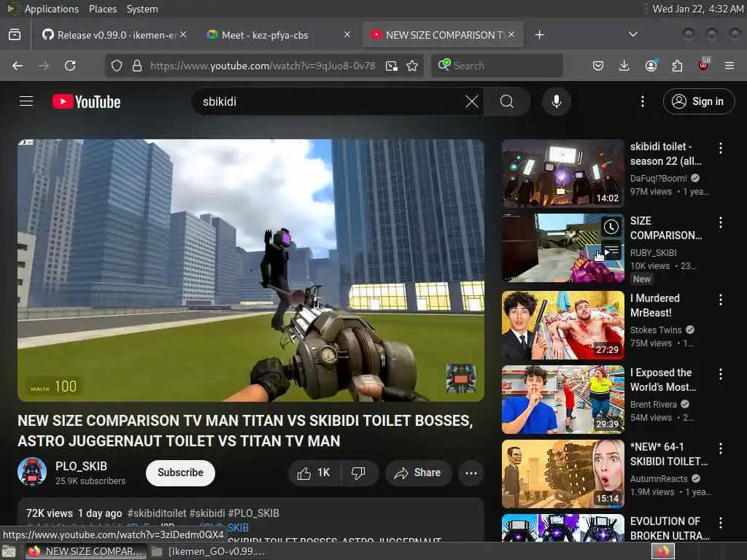This screenshot has width=747, height=560.
Task: Open menu for EVOLUTION OF BROKEN ULTRA
Action: (x=720, y=523)
